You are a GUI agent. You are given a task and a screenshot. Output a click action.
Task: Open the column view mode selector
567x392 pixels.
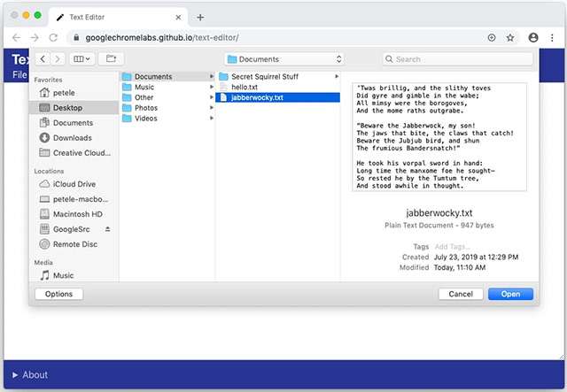(x=82, y=59)
